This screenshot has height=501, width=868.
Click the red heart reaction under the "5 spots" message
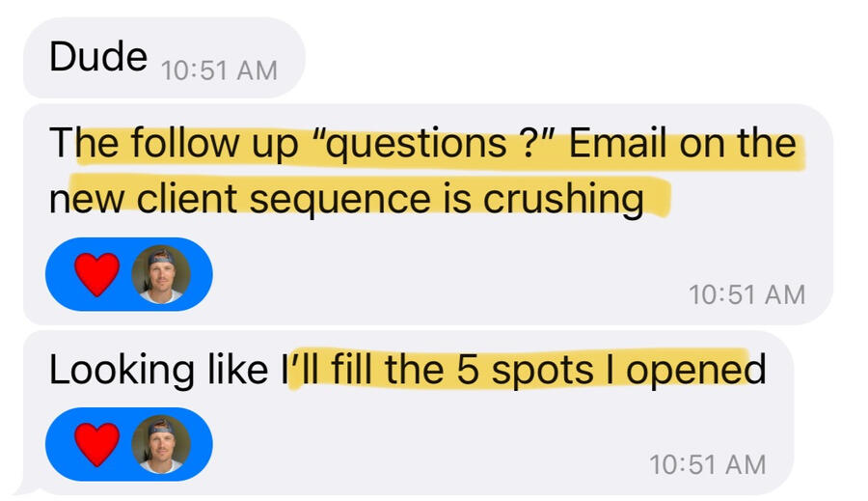(96, 444)
